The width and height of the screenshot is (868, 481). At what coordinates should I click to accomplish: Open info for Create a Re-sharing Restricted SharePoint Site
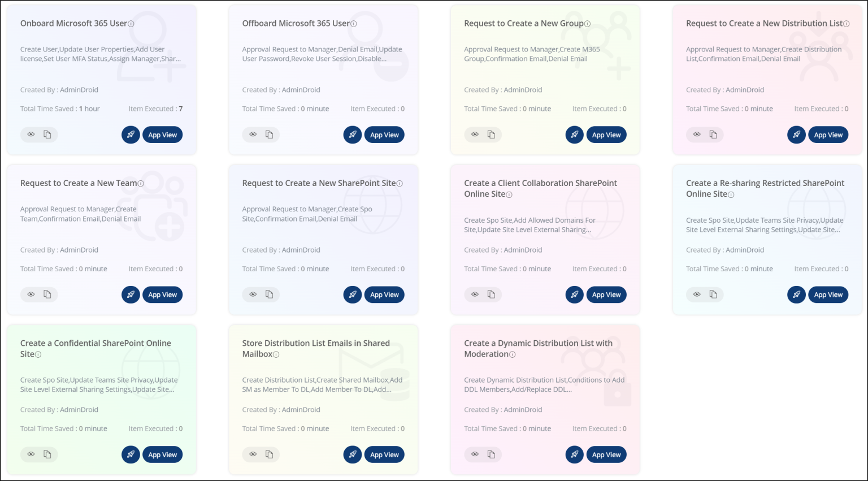[x=730, y=194]
